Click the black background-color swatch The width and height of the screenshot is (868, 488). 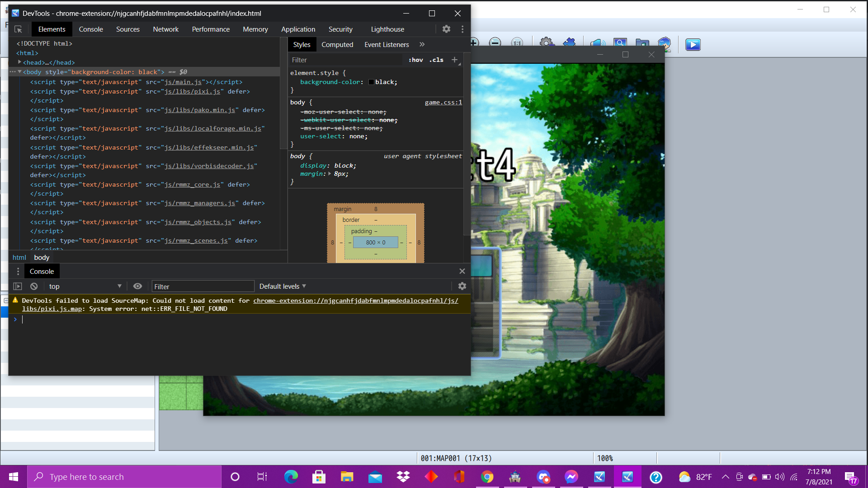click(371, 82)
